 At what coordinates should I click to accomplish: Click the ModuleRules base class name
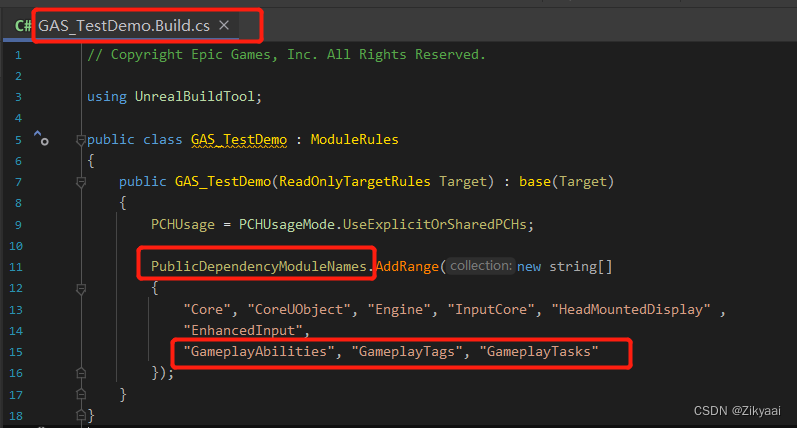pos(354,139)
